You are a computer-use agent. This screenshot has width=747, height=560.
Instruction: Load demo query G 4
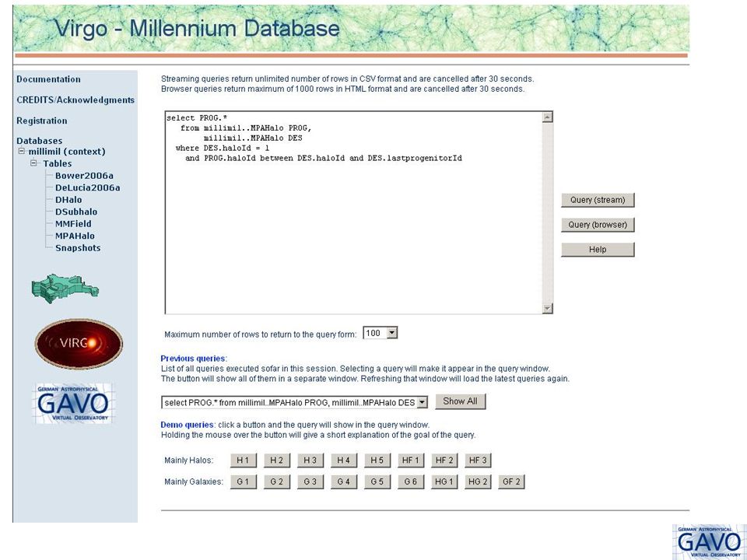pyautogui.click(x=343, y=482)
